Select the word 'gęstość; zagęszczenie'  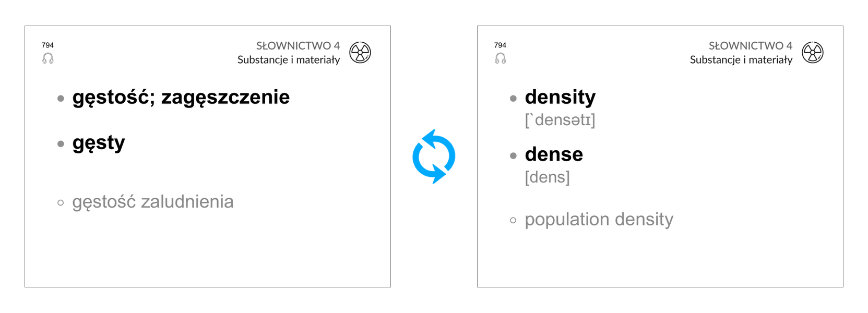[x=181, y=98]
